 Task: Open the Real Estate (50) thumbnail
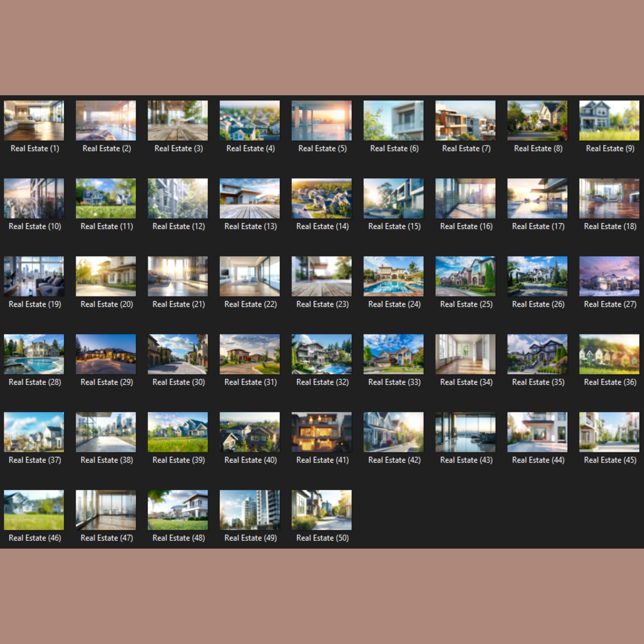tap(322, 510)
